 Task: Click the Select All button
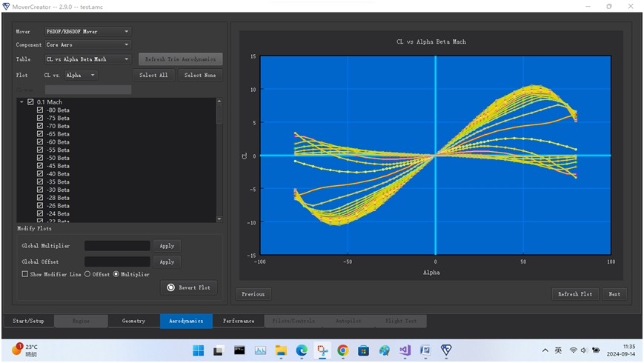[x=153, y=75]
